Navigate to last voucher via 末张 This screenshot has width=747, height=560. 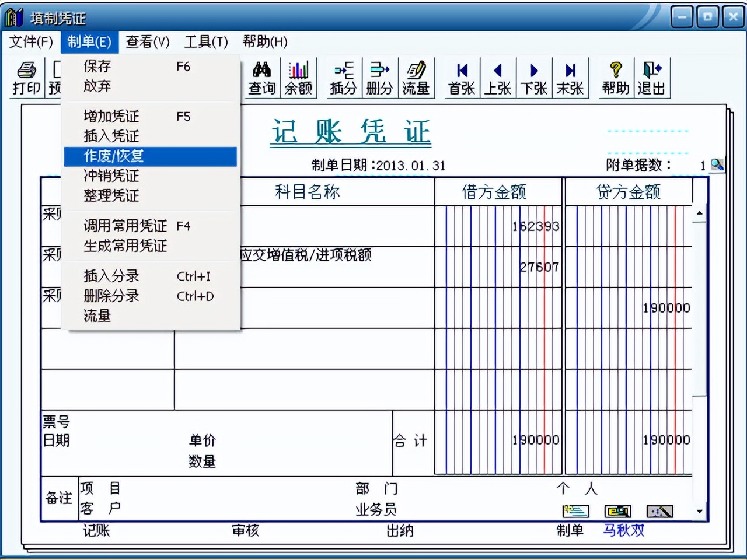coord(570,78)
